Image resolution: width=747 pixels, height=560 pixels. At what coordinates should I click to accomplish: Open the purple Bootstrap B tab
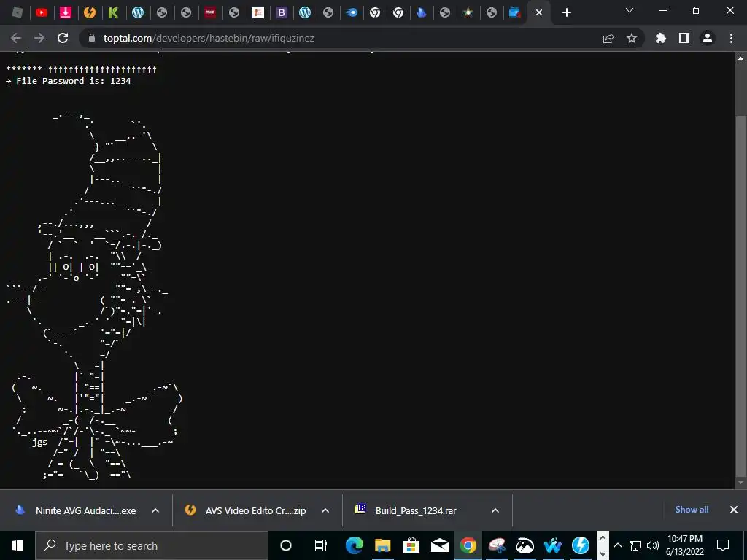[282, 12]
